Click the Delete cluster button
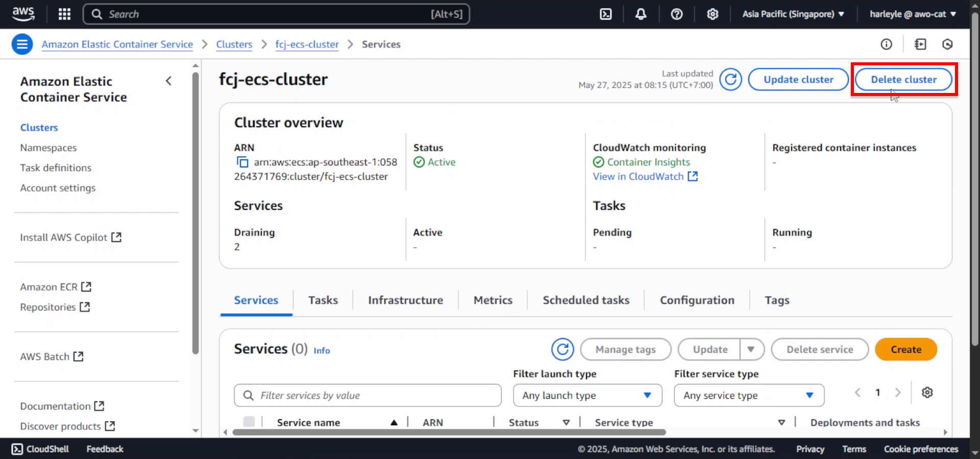The image size is (980, 459). pos(903,80)
